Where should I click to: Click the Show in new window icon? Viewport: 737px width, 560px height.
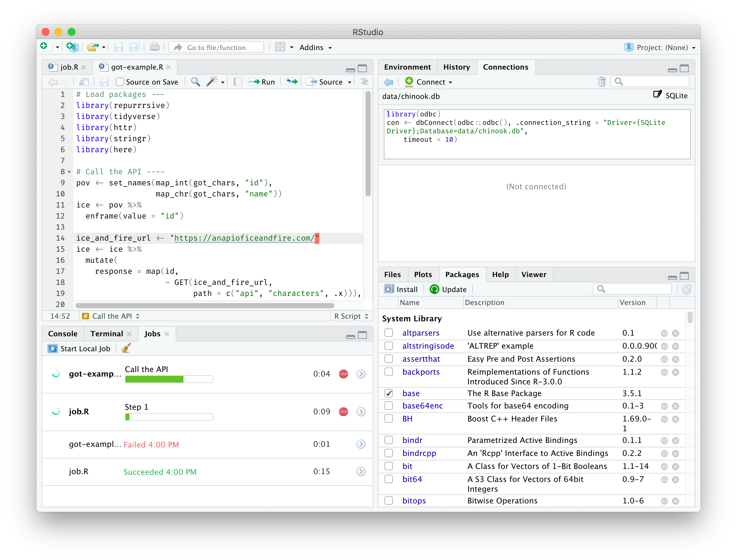coord(84,82)
